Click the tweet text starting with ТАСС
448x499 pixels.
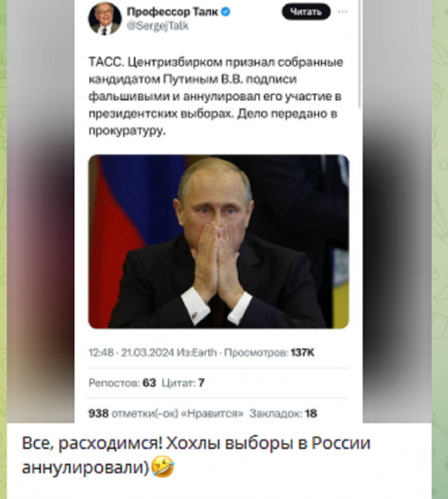[x=216, y=96]
